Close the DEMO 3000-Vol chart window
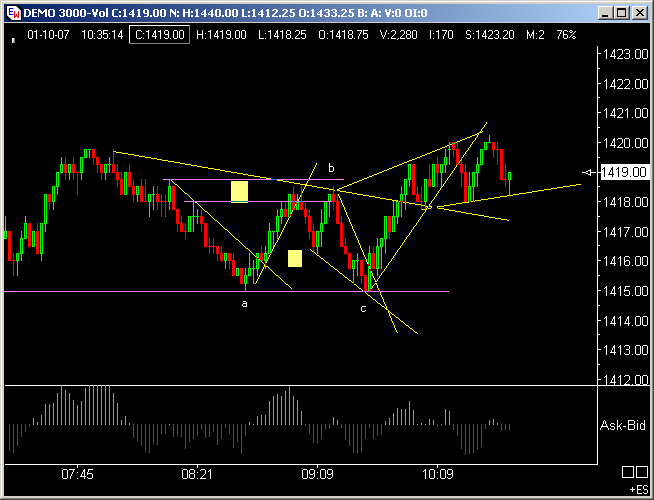Screen dimensions: 654x500 point(639,13)
